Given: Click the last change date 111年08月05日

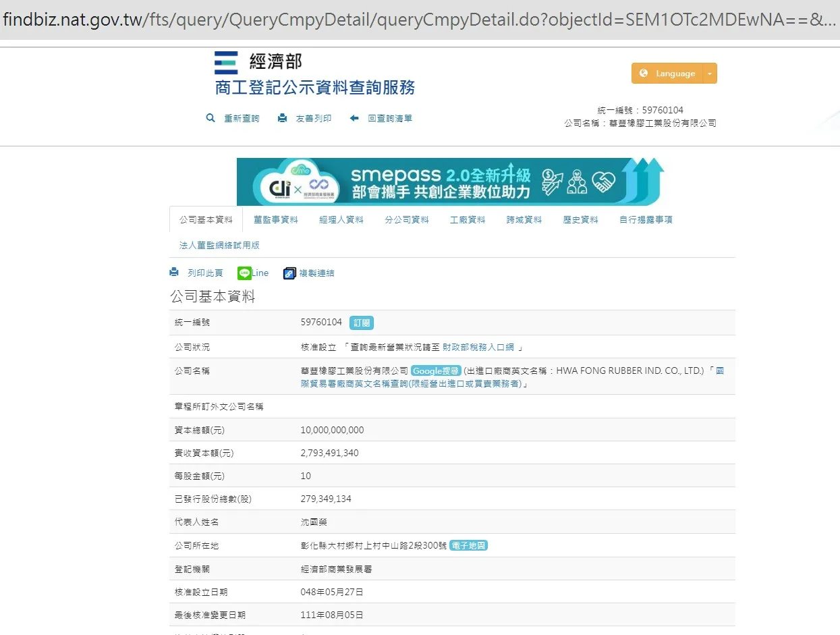Looking at the screenshot, I should point(332,615).
